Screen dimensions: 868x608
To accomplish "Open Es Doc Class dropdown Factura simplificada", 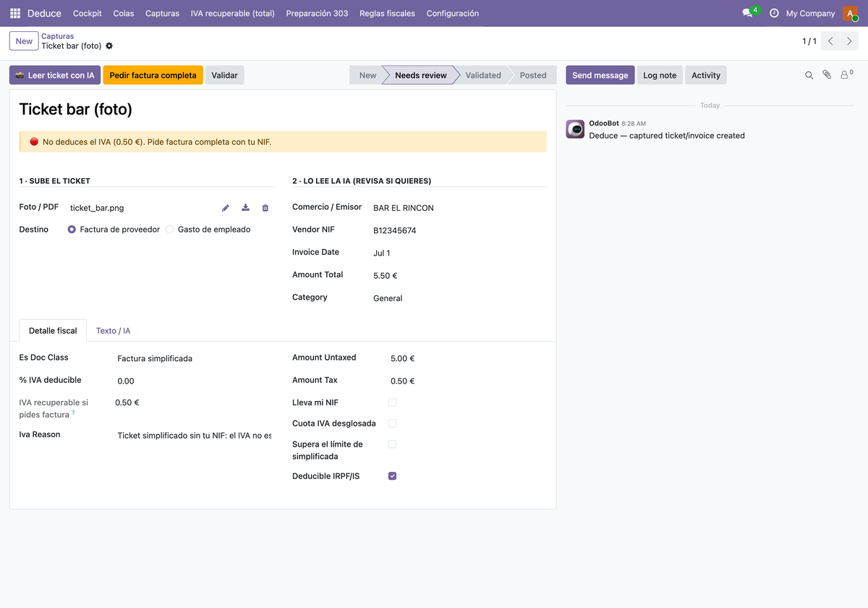I will tap(193, 358).
